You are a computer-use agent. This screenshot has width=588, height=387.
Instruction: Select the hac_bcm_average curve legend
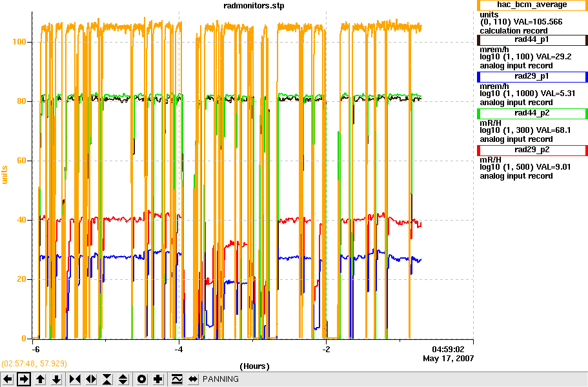[x=532, y=5]
